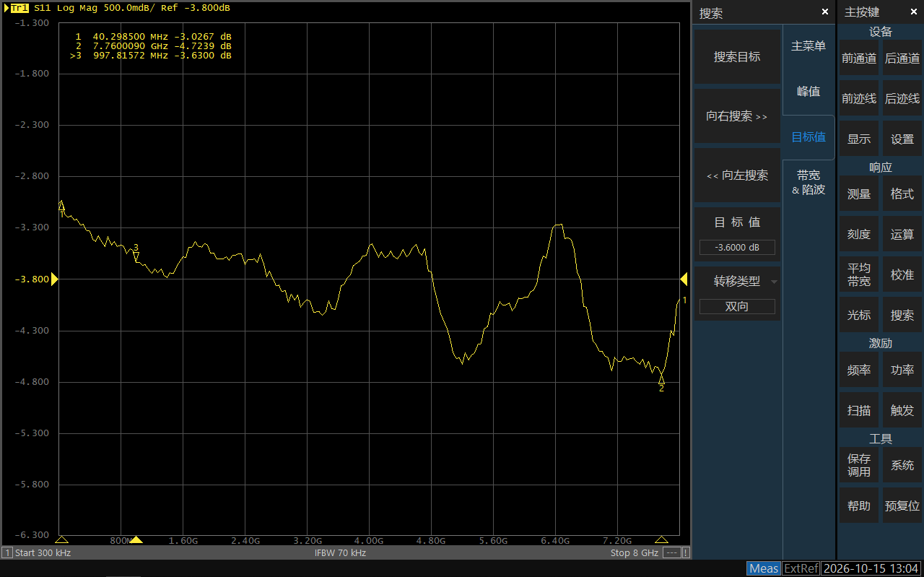Open the 光标 key
Image resolution: width=924 pixels, height=577 pixels.
859,316
